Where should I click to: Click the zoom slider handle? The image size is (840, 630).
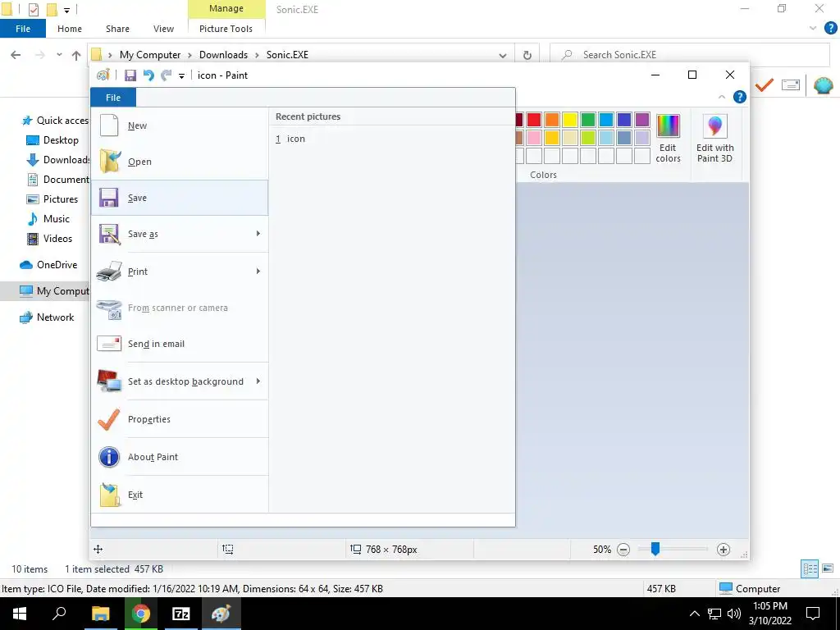pos(655,549)
